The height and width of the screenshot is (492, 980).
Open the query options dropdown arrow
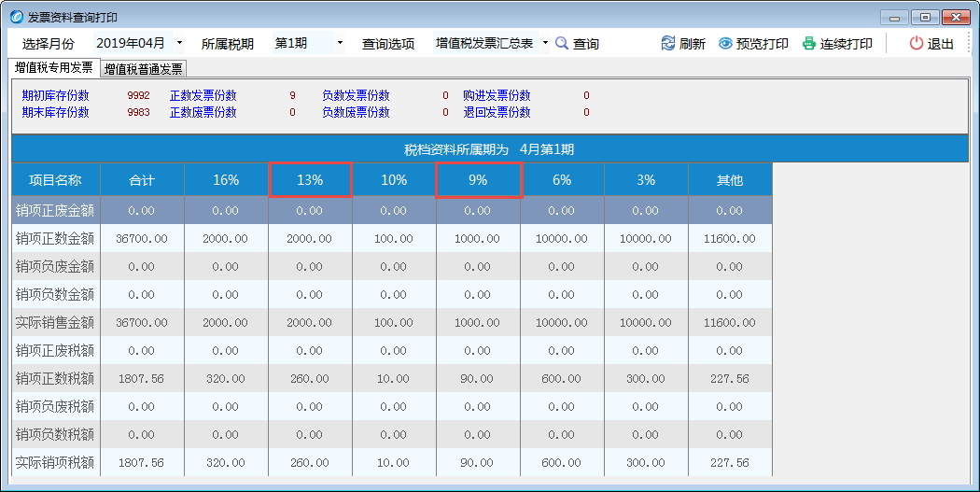[x=545, y=44]
